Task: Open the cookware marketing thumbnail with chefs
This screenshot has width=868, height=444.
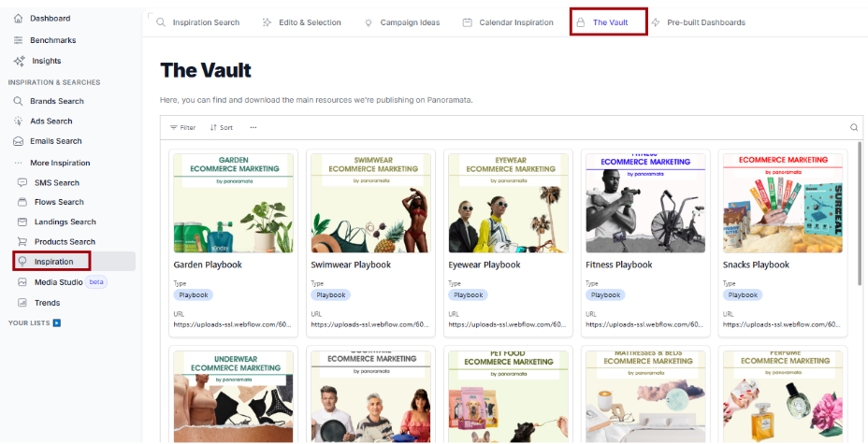Action: 371,396
